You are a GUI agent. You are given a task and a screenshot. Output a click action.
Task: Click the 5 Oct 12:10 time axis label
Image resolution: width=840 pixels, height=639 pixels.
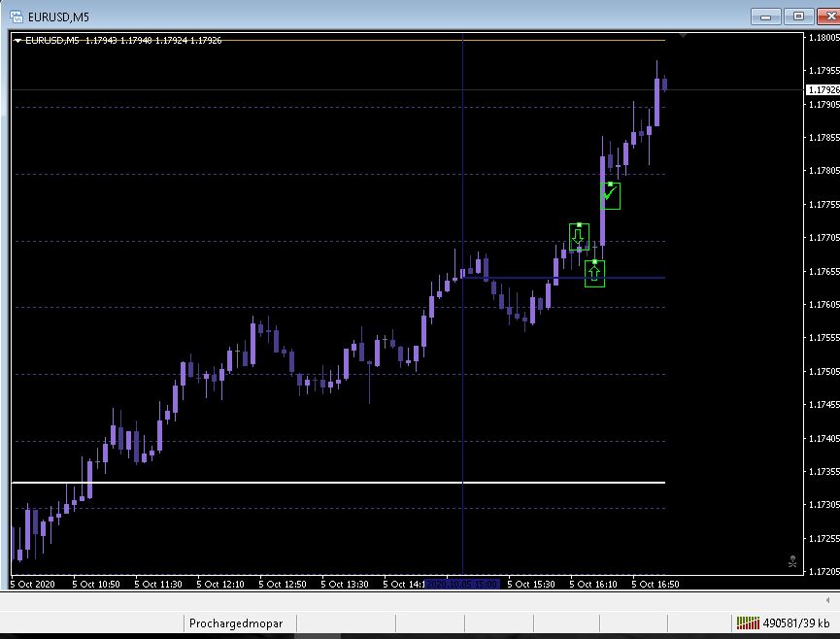220,584
